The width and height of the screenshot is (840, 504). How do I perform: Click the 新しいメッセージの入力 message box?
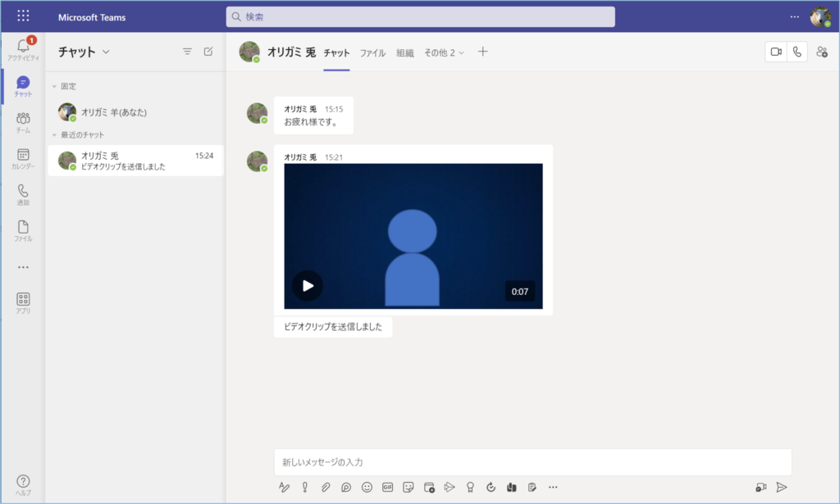(x=532, y=462)
